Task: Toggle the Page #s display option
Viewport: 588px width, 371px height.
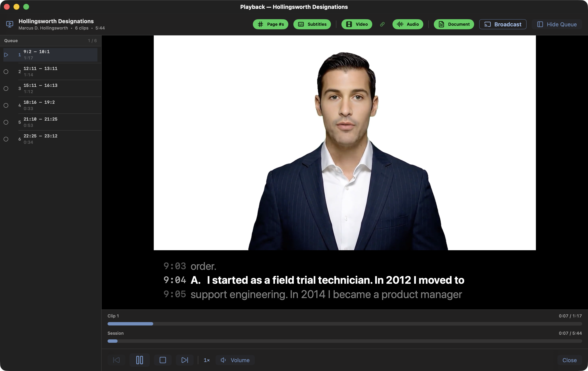Action: 270,24
